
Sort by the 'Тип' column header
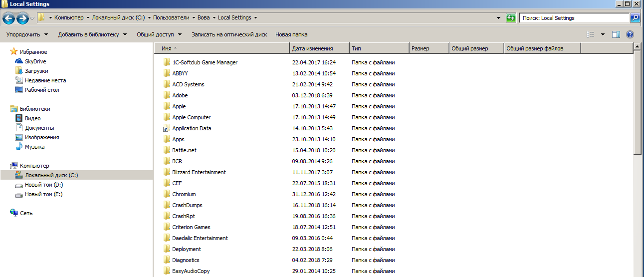pyautogui.click(x=379, y=48)
